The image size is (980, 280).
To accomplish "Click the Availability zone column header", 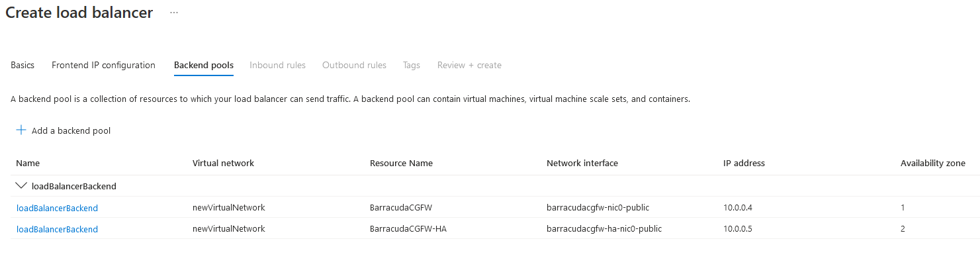I will click(x=932, y=163).
